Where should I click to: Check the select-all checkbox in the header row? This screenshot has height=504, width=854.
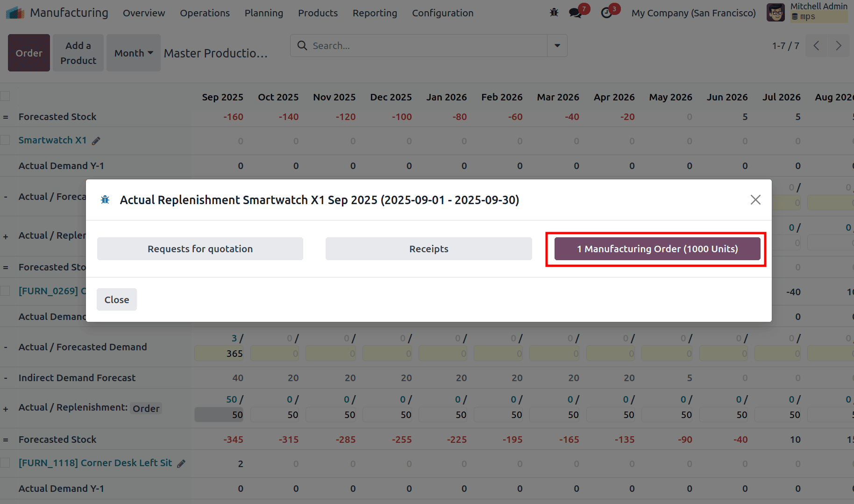click(x=5, y=95)
